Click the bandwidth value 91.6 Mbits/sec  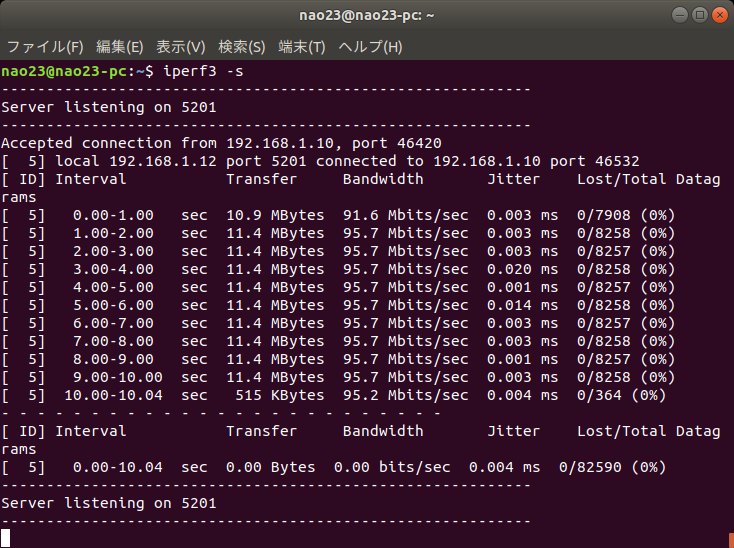click(x=405, y=215)
